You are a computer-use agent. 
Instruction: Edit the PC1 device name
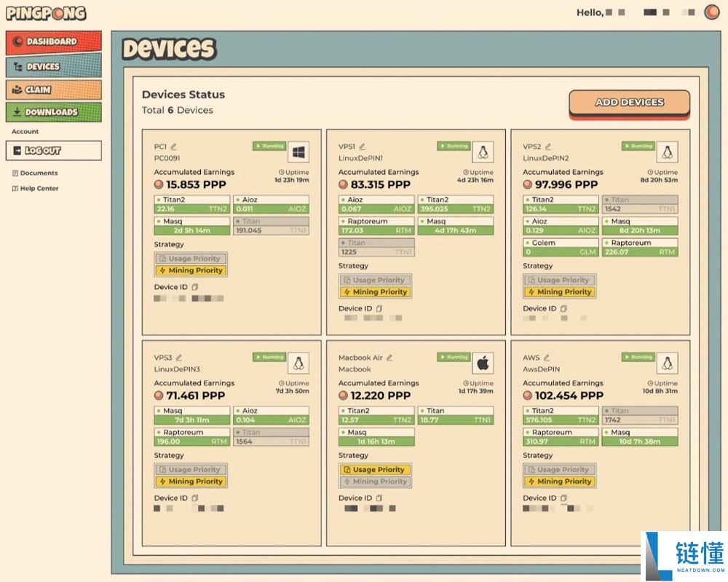(x=174, y=146)
